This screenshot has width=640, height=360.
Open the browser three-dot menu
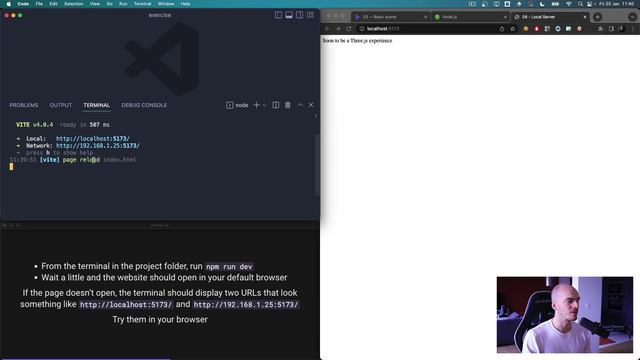[633, 29]
